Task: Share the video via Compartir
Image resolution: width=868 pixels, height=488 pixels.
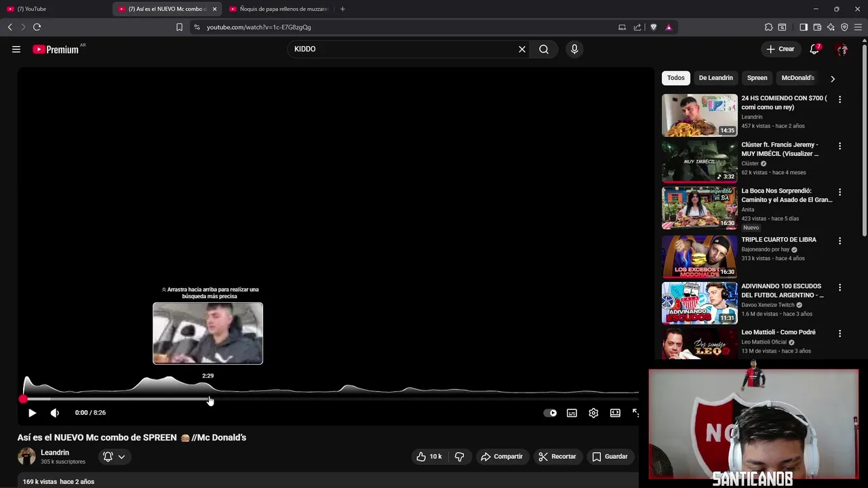Action: 501,457
